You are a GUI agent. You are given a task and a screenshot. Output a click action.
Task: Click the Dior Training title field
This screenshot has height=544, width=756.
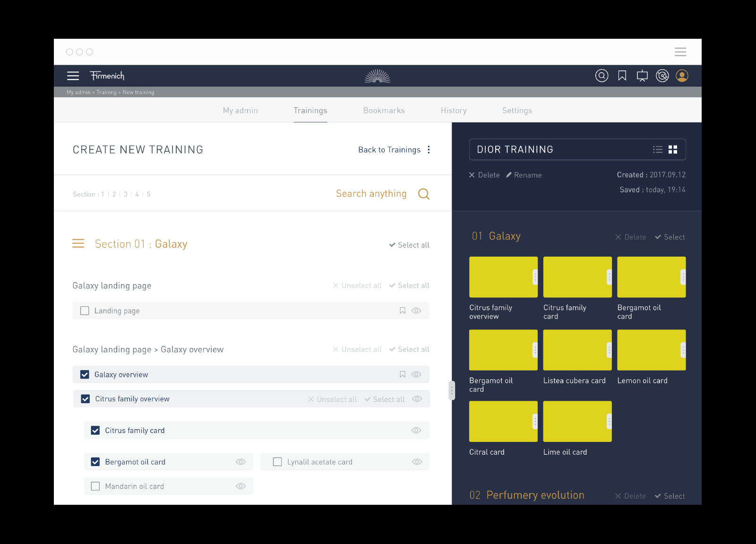click(577, 149)
